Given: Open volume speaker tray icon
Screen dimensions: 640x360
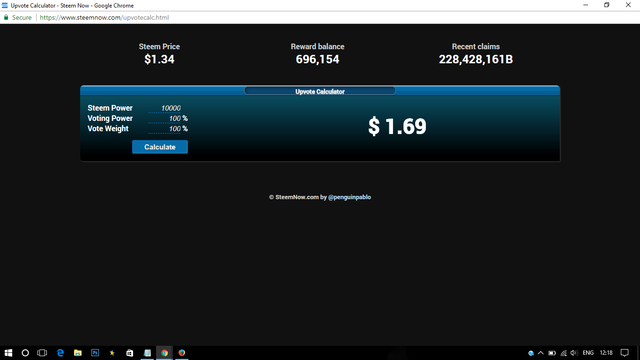Looking at the screenshot, I should click(573, 353).
